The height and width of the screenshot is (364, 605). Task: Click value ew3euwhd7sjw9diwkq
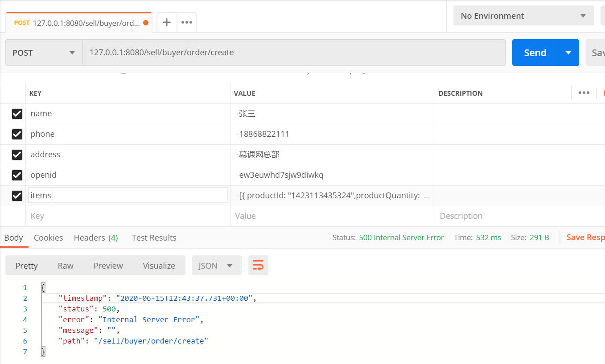281,175
